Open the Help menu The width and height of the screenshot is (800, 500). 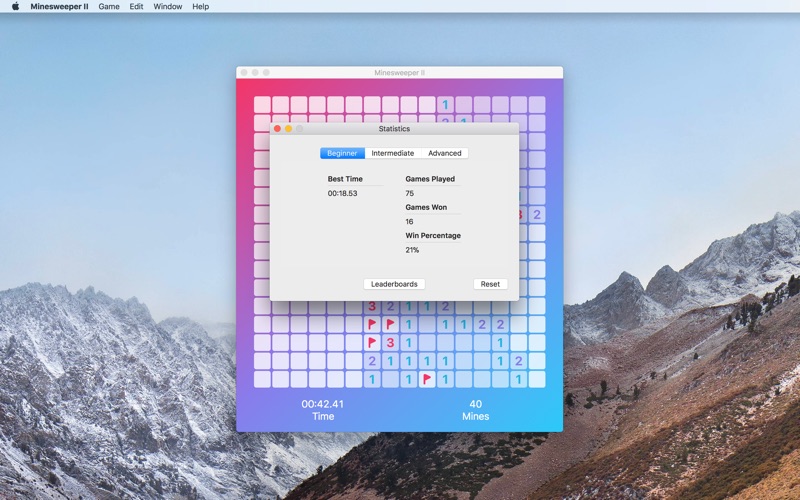pyautogui.click(x=201, y=7)
